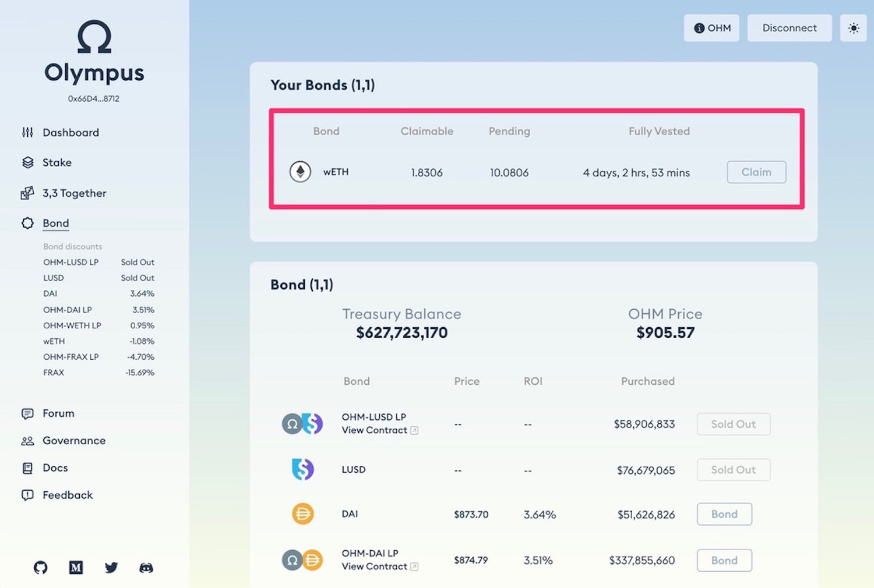Open the Medium icon link
The width and height of the screenshot is (874, 588).
(76, 567)
